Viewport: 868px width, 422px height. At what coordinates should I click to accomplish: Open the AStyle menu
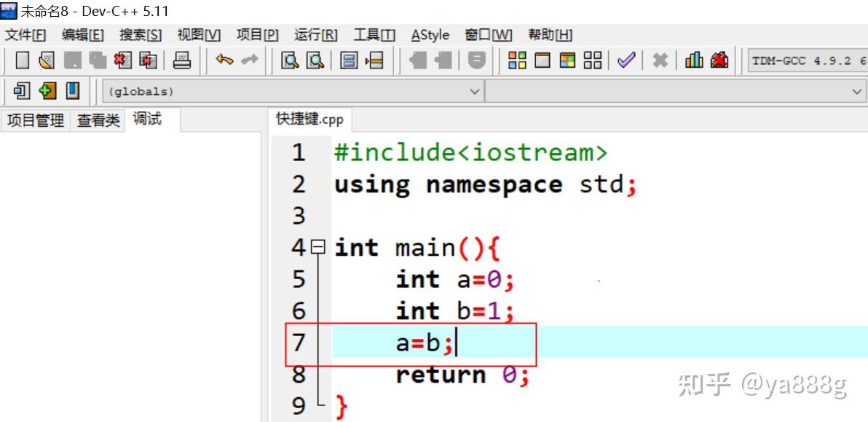point(430,36)
